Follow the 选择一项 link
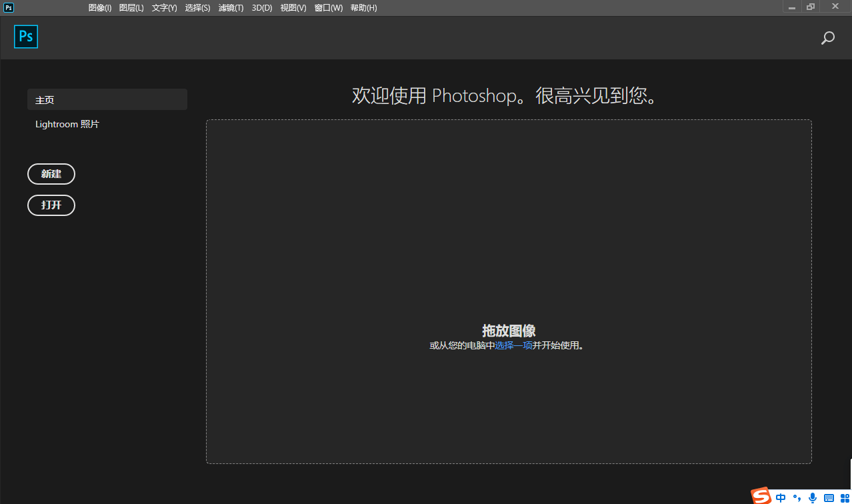This screenshot has height=504, width=852. [x=513, y=345]
